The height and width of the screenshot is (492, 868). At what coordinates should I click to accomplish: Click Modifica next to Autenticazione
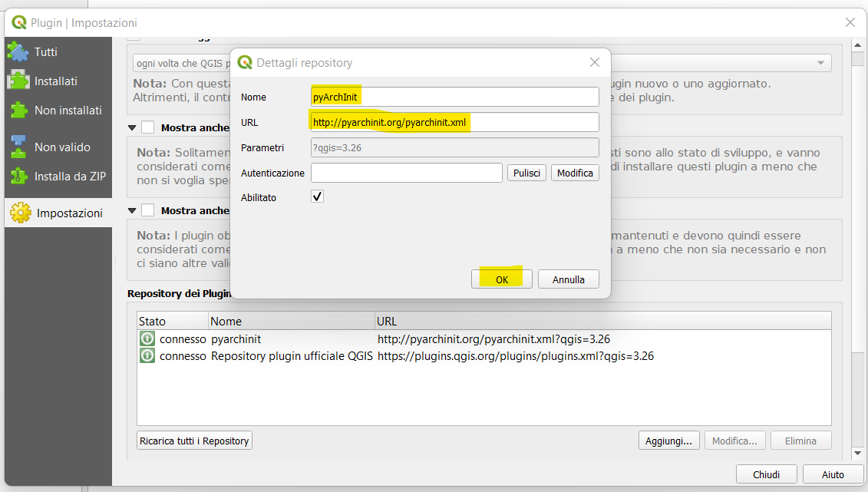[575, 173]
